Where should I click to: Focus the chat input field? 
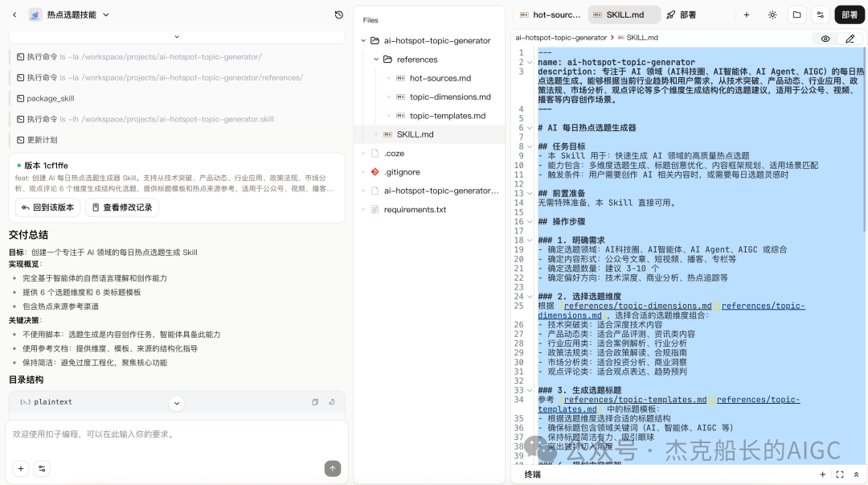coord(177,434)
